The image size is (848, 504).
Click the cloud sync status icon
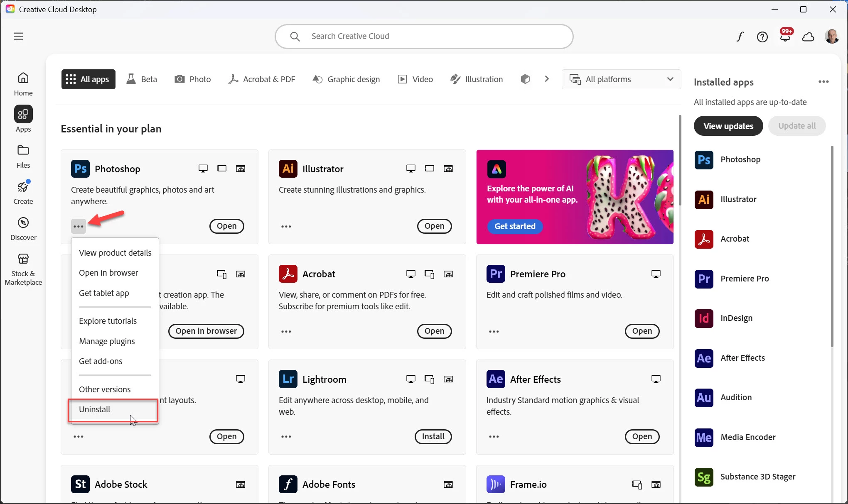pyautogui.click(x=808, y=37)
